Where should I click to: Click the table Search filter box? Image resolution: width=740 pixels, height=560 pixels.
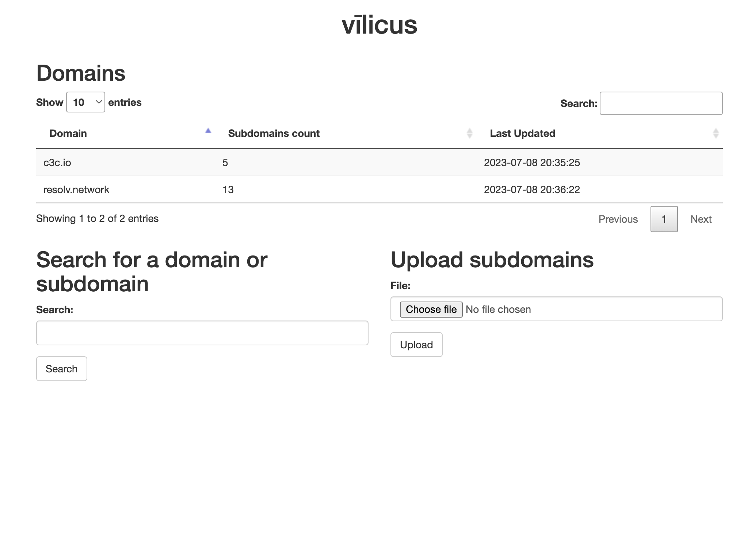[661, 103]
